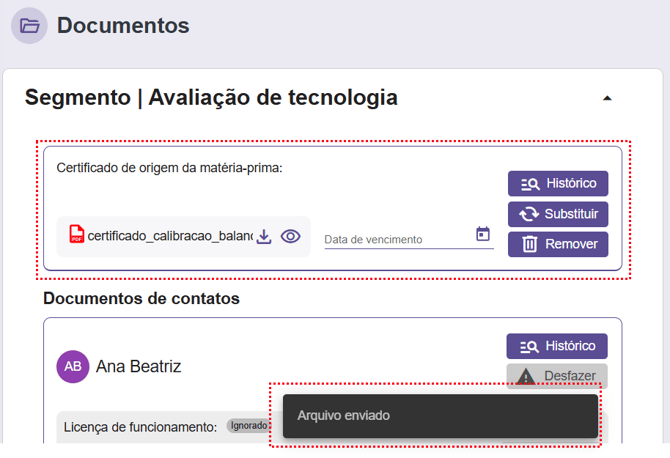Viewport: 670px width, 458px height.
Task: Click the red PDF file icon
Action: [x=76, y=235]
